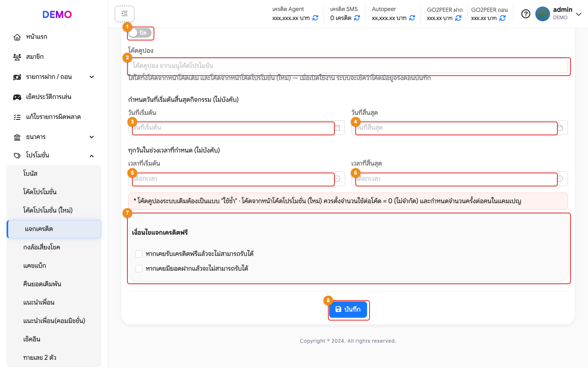Refresh the เครดิต Agent balance

tap(315, 18)
